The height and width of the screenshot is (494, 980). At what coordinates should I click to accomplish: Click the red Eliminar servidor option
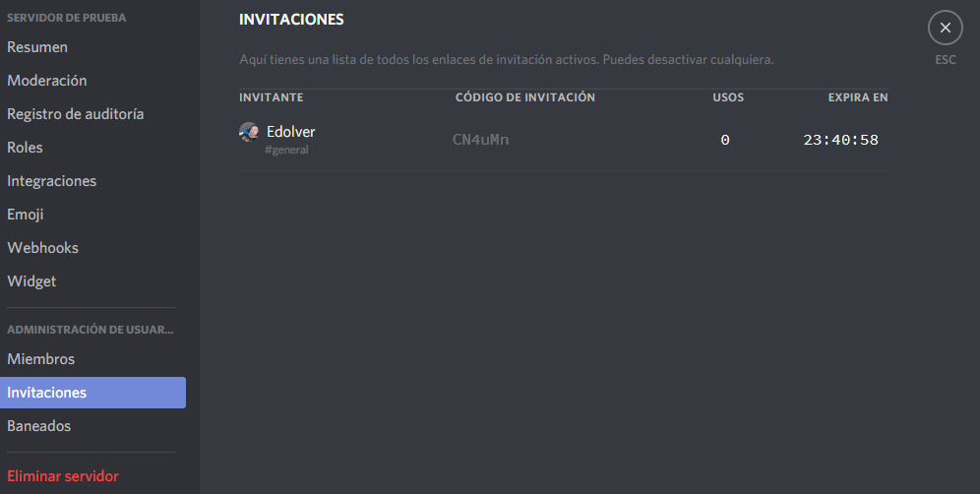(63, 476)
